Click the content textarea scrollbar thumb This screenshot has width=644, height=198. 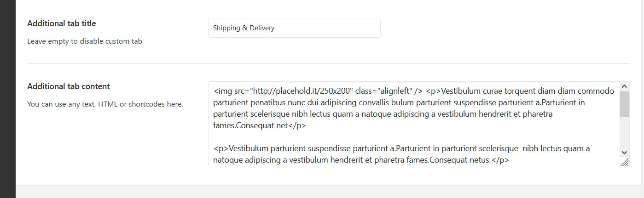[x=624, y=104]
